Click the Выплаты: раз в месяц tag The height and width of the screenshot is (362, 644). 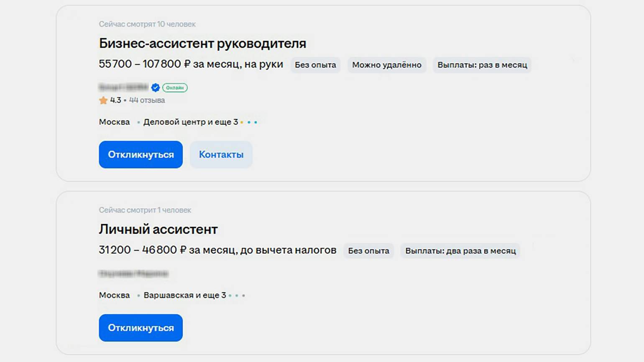[482, 65]
